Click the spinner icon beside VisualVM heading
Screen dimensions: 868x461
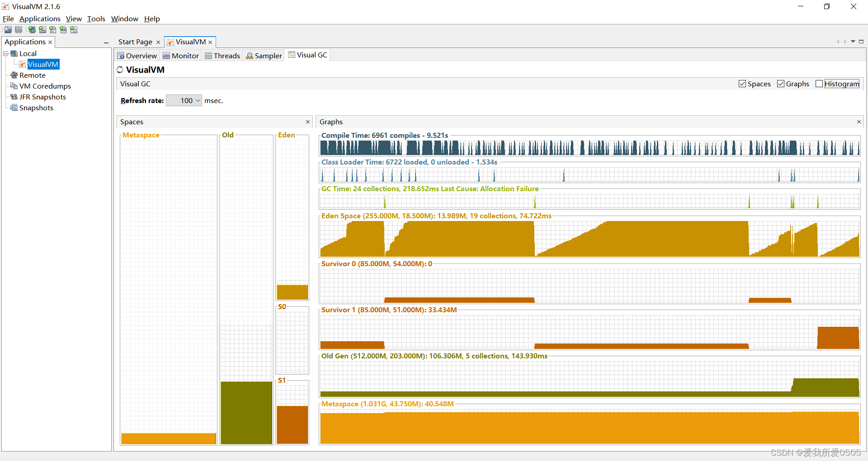pyautogui.click(x=120, y=70)
